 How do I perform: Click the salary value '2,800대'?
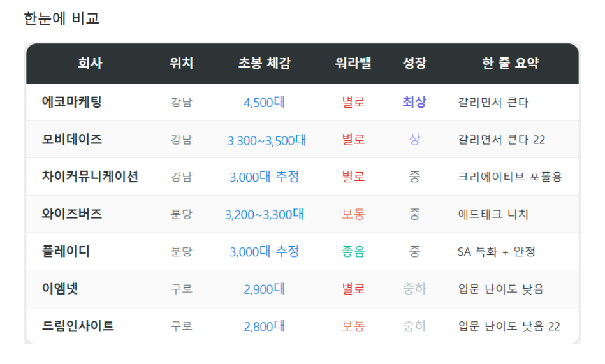coord(265,326)
